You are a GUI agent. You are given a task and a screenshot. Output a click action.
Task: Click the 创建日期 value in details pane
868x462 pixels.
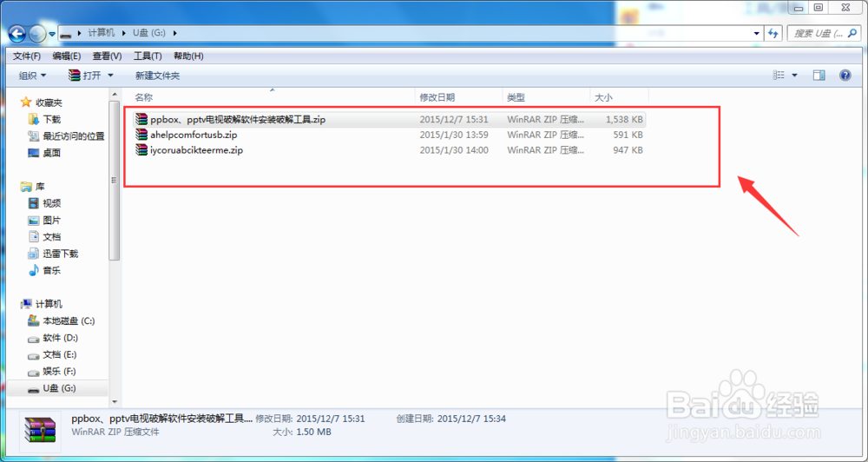[x=471, y=419]
